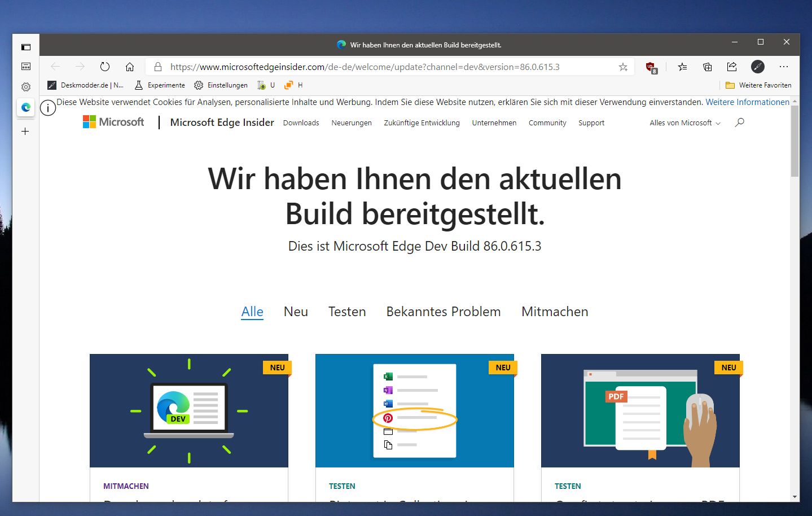The height and width of the screenshot is (516, 812).
Task: Click the scrollbar down arrow
Action: (x=795, y=497)
